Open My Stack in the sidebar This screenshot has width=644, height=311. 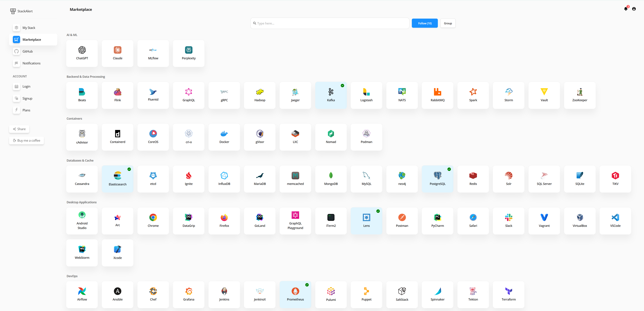click(33, 28)
